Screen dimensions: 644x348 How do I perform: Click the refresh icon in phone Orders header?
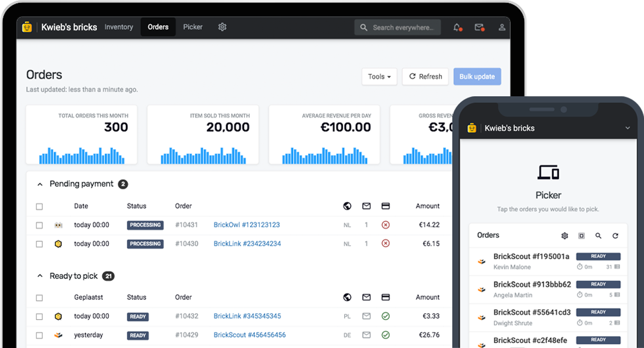616,236
